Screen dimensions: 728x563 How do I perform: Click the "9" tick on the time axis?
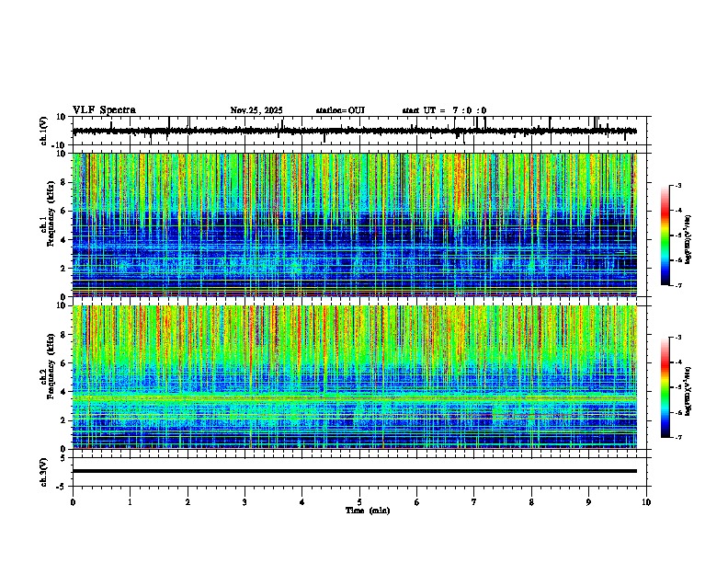(x=588, y=502)
